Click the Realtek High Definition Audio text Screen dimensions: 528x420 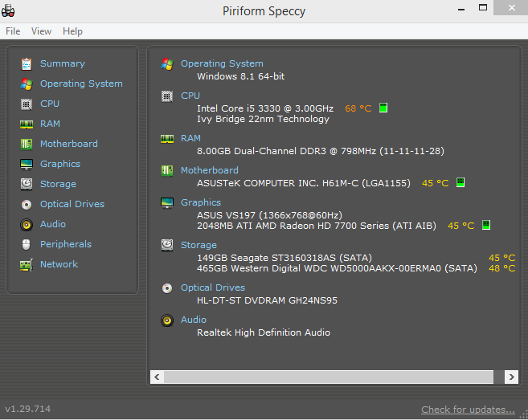[264, 332]
